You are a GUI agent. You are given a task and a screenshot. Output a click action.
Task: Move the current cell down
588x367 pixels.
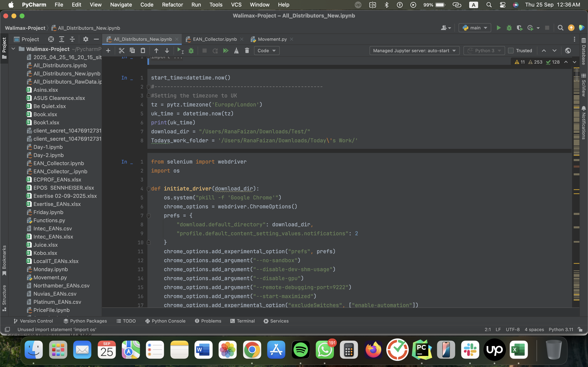point(167,51)
